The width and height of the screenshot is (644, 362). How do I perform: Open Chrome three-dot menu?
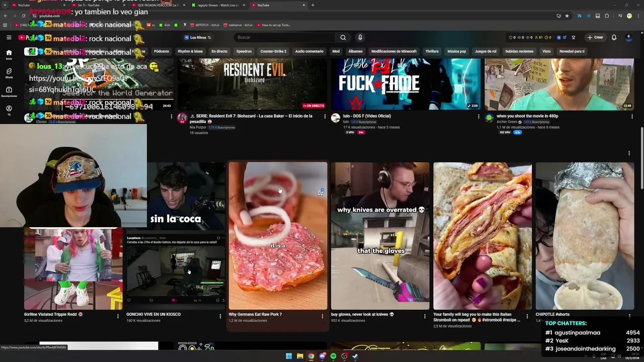pos(638,16)
